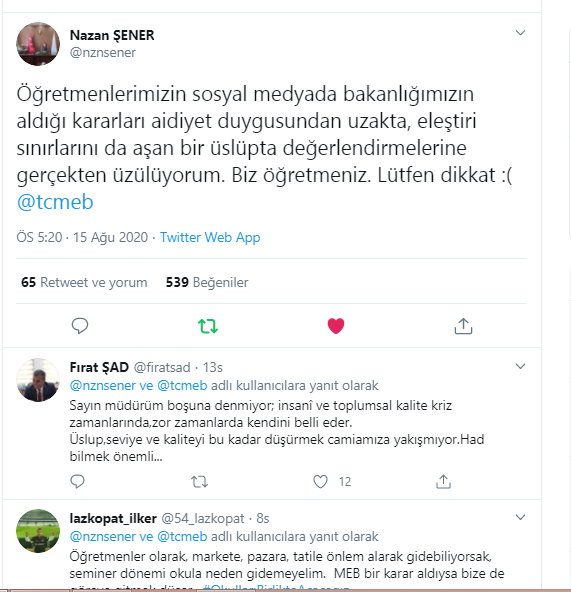Image resolution: width=571 pixels, height=592 pixels.
Task: Click the Twitter Web App source link
Action: pyautogui.click(x=210, y=237)
